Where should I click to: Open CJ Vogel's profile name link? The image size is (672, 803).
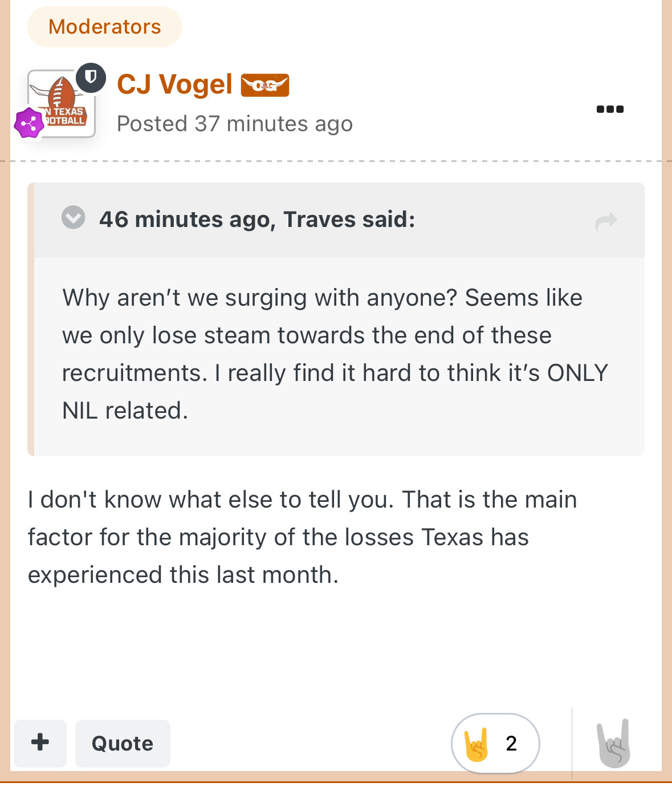tap(174, 84)
